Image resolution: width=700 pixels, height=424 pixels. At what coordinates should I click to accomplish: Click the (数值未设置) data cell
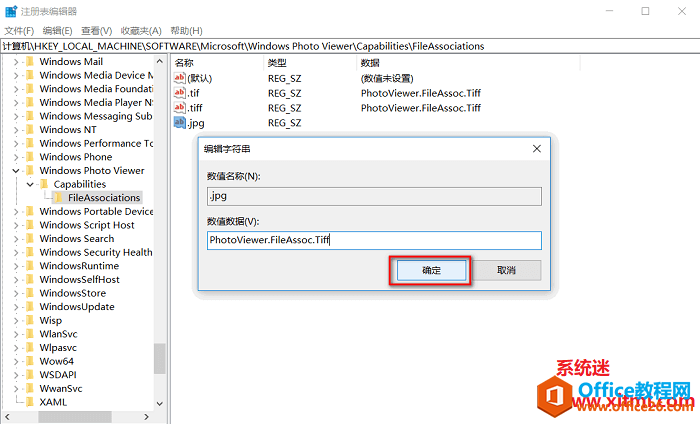(x=387, y=79)
